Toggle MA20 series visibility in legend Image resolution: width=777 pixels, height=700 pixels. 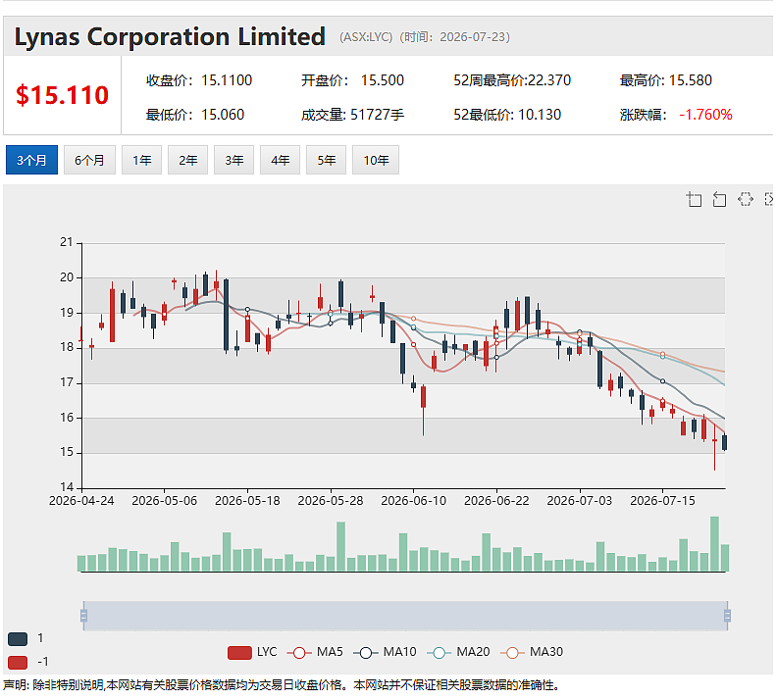pyautogui.click(x=458, y=653)
